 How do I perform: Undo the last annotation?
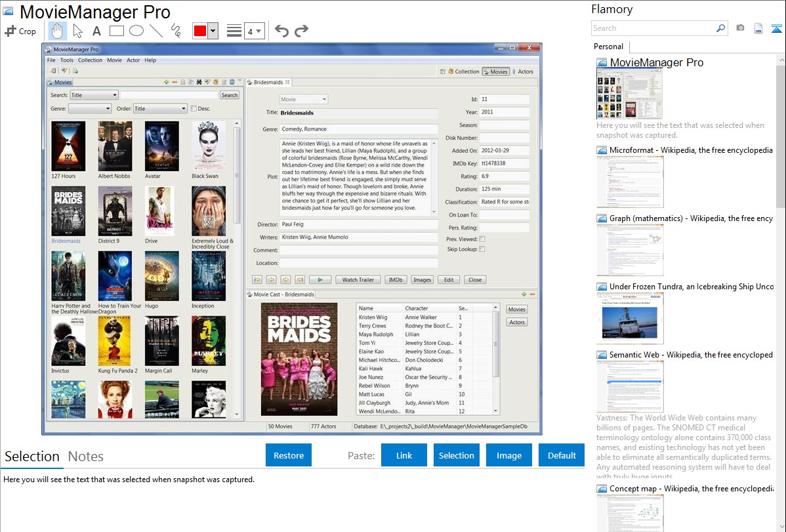tap(281, 31)
